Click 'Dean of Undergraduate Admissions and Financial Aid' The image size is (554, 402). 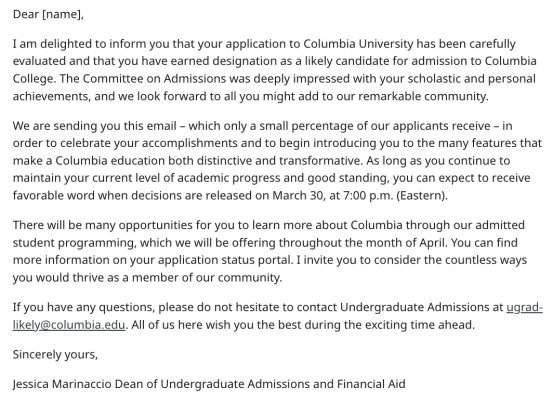click(260, 384)
